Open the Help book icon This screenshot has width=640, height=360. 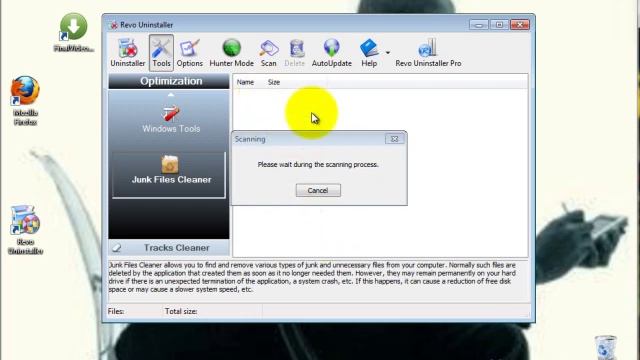click(x=369, y=53)
